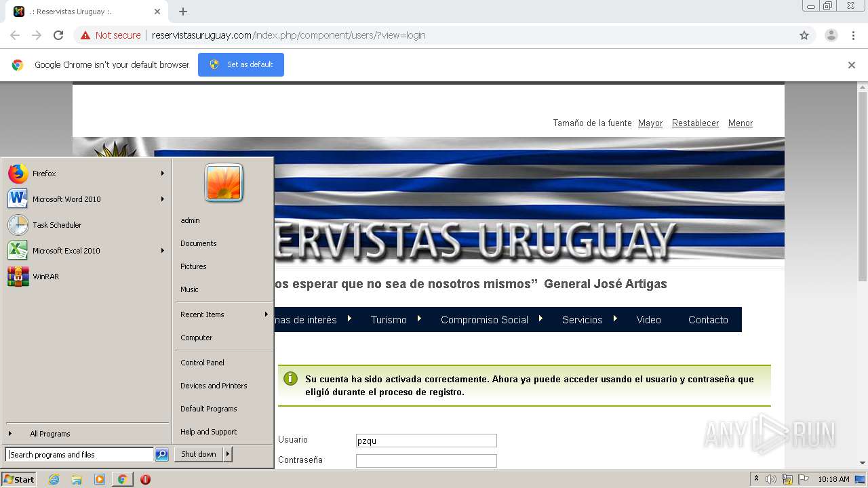The image size is (868, 488).
Task: Expand Servicios menu arrow
Action: pyautogui.click(x=616, y=318)
